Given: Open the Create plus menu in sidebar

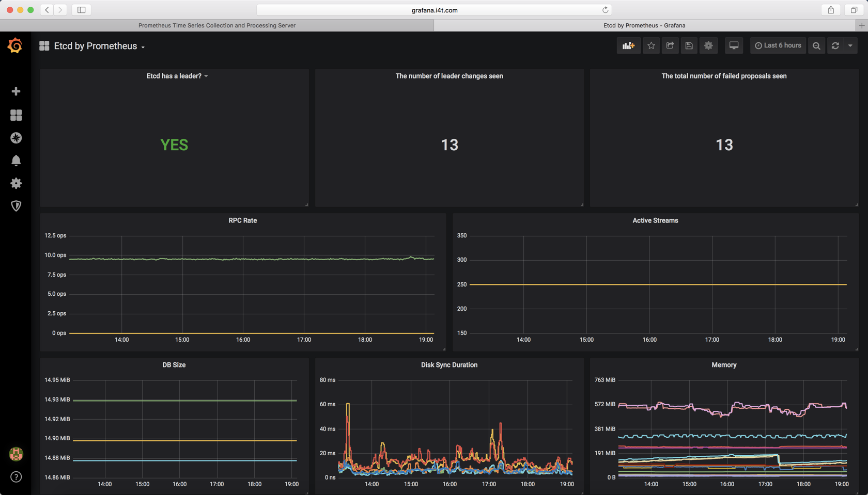Looking at the screenshot, I should [16, 91].
